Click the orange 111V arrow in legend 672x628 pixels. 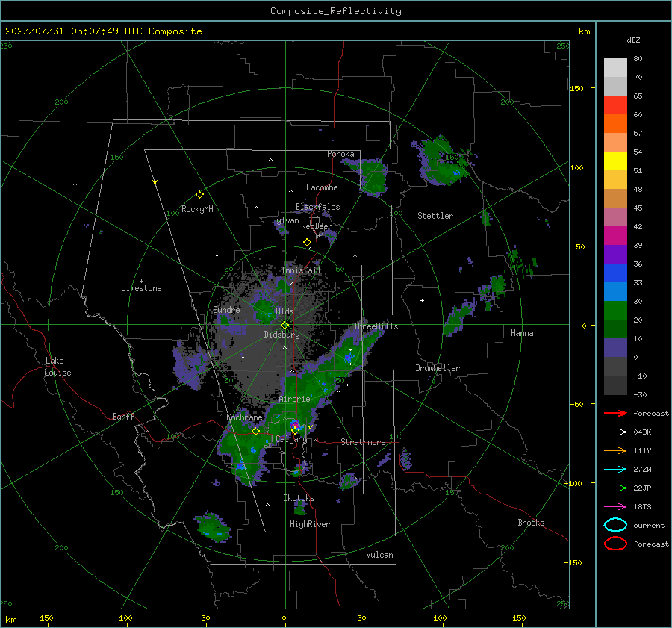click(615, 450)
